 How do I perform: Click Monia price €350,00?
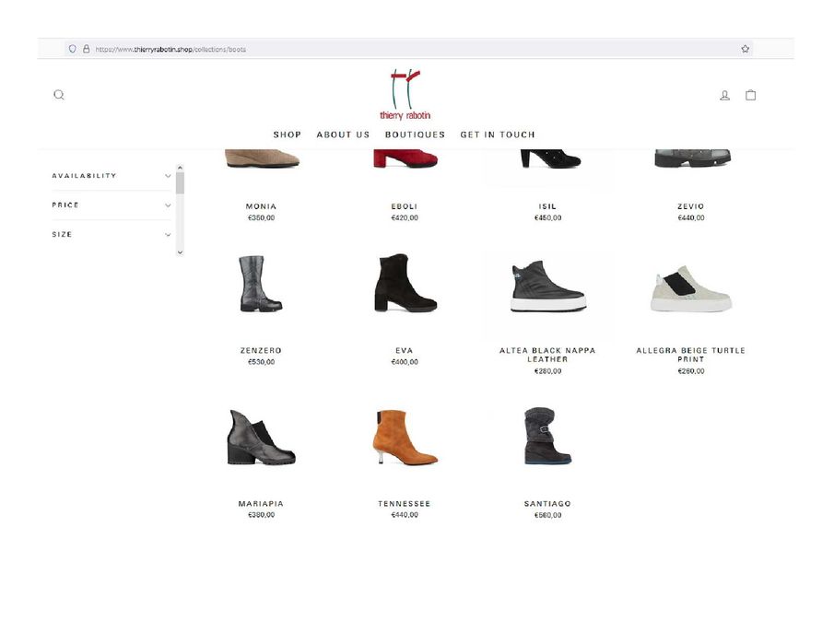pyautogui.click(x=261, y=218)
